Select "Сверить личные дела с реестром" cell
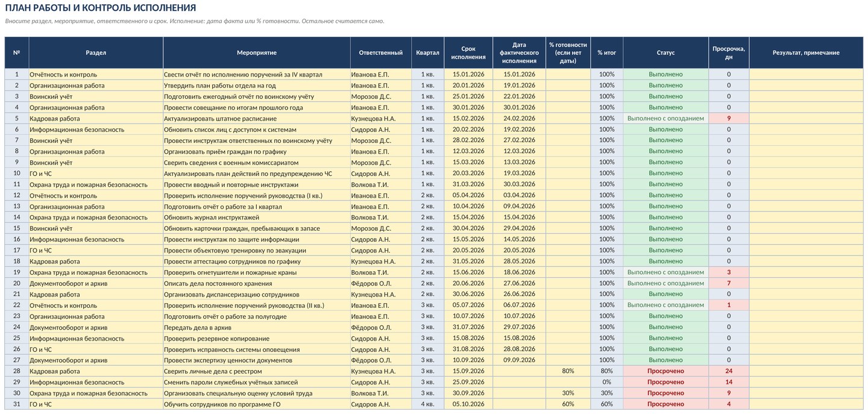 point(257,371)
